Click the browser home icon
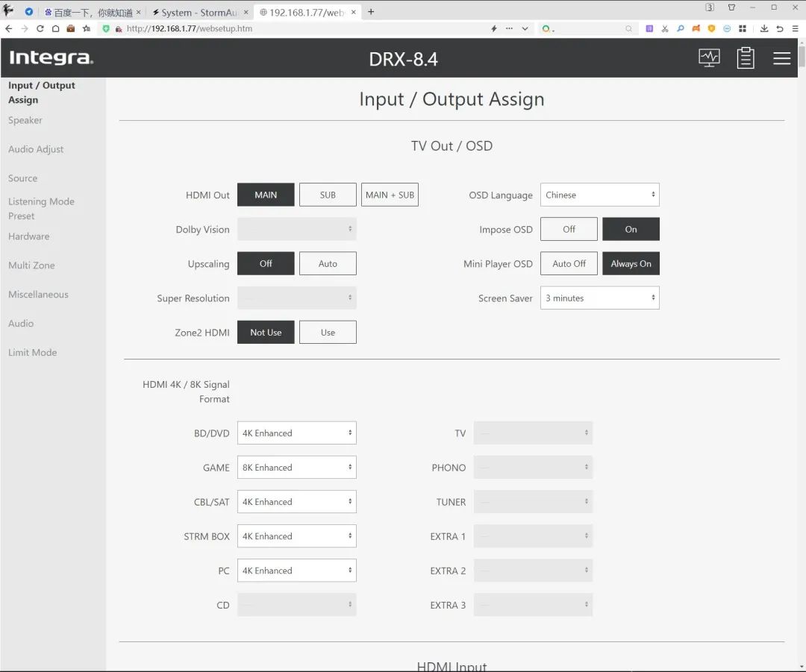Screen dimensions: 806x672 point(55,29)
